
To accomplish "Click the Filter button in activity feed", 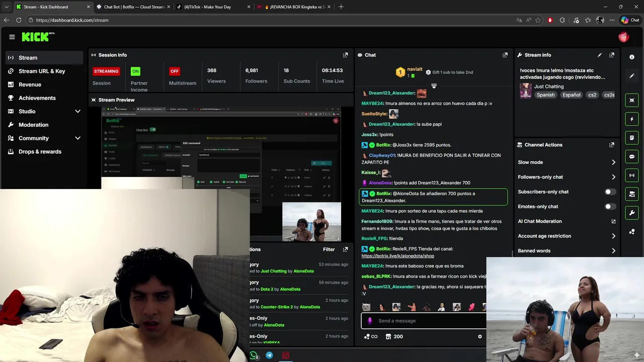I will [x=329, y=249].
